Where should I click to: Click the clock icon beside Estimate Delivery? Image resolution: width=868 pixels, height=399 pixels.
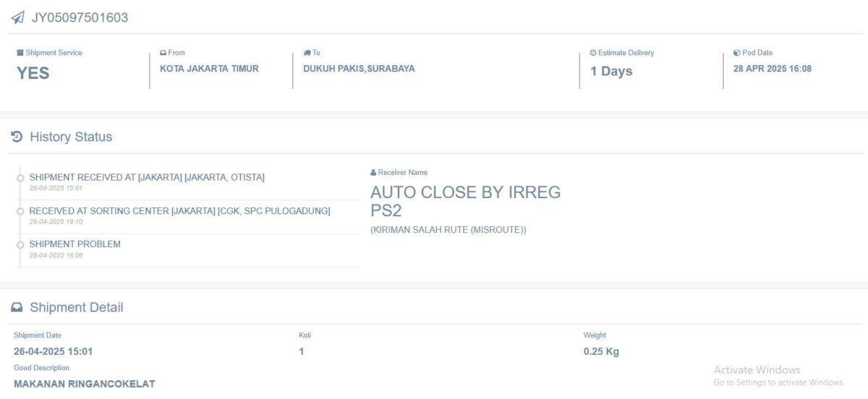(593, 53)
